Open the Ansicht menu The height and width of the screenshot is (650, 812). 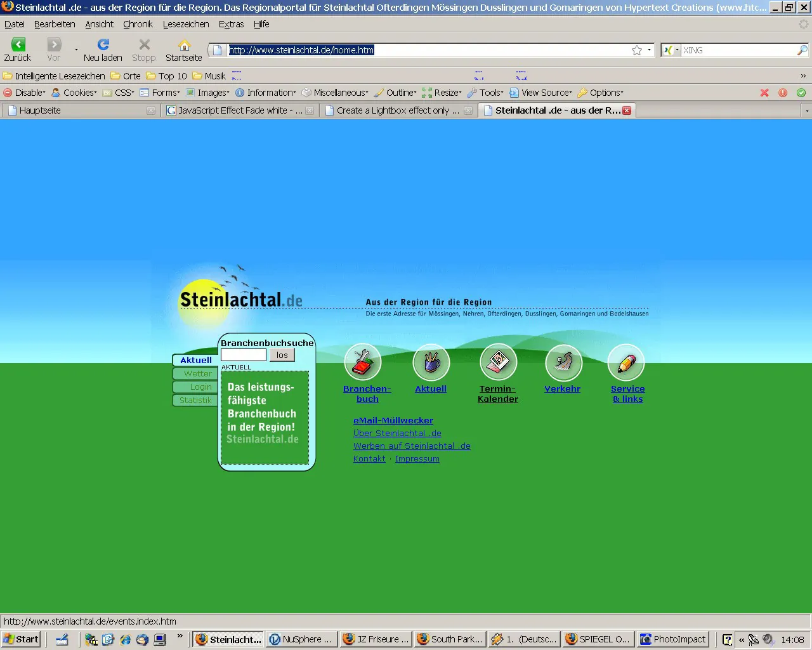tap(100, 24)
